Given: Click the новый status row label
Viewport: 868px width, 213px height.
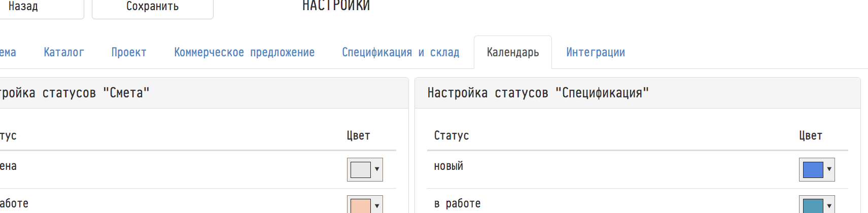Looking at the screenshot, I should click(448, 166).
